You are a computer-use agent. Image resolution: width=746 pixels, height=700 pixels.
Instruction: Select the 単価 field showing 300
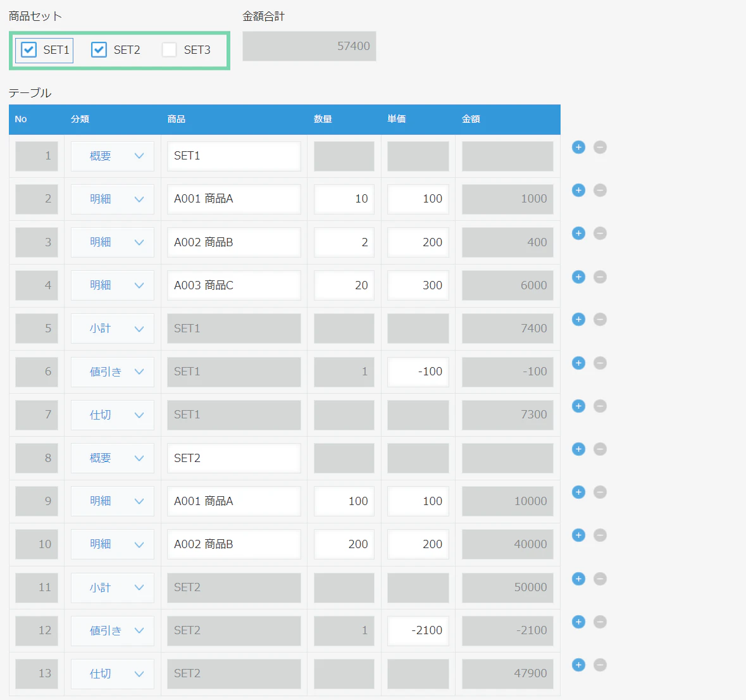tap(418, 285)
